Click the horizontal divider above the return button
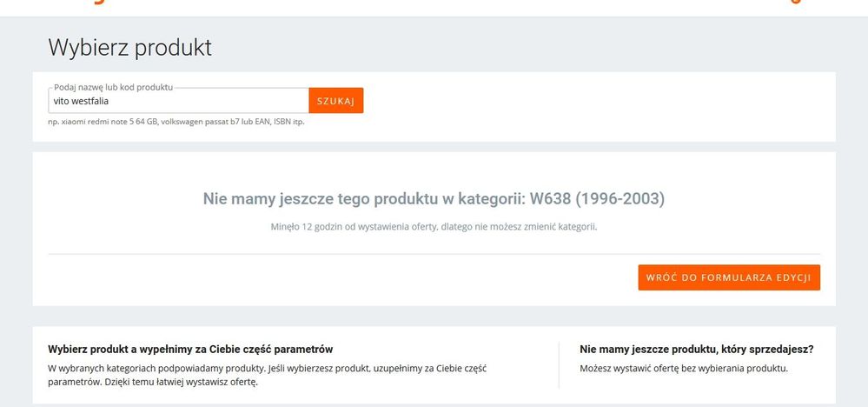The height and width of the screenshot is (407, 868). pos(434,254)
